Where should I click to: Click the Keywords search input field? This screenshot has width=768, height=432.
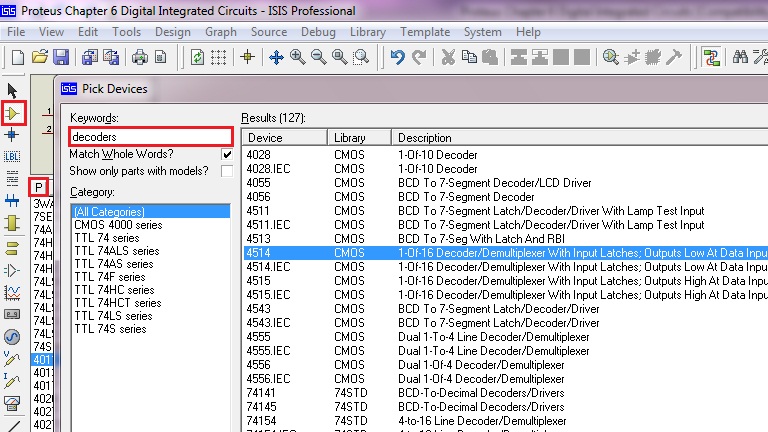pyautogui.click(x=150, y=137)
